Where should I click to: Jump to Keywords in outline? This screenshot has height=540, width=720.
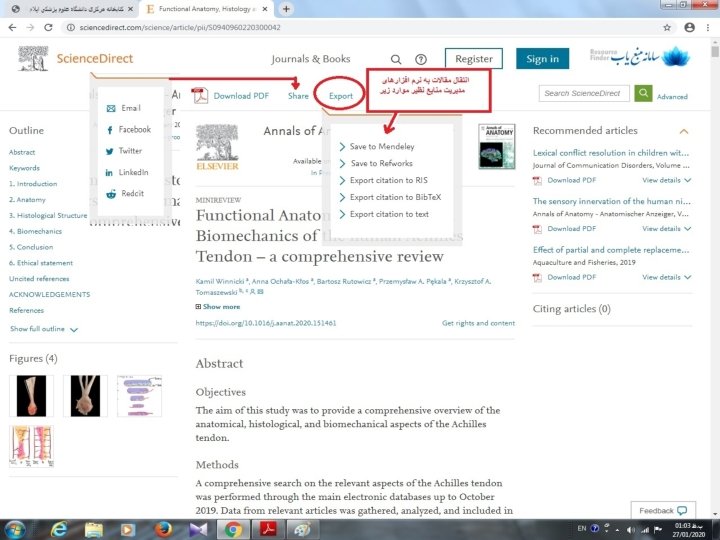click(x=24, y=168)
